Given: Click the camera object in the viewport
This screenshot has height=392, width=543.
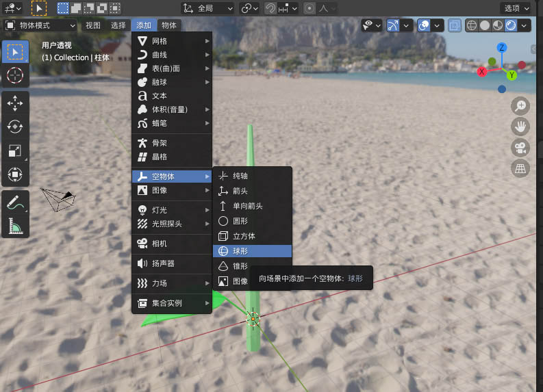Looking at the screenshot, I should pyautogui.click(x=58, y=199).
